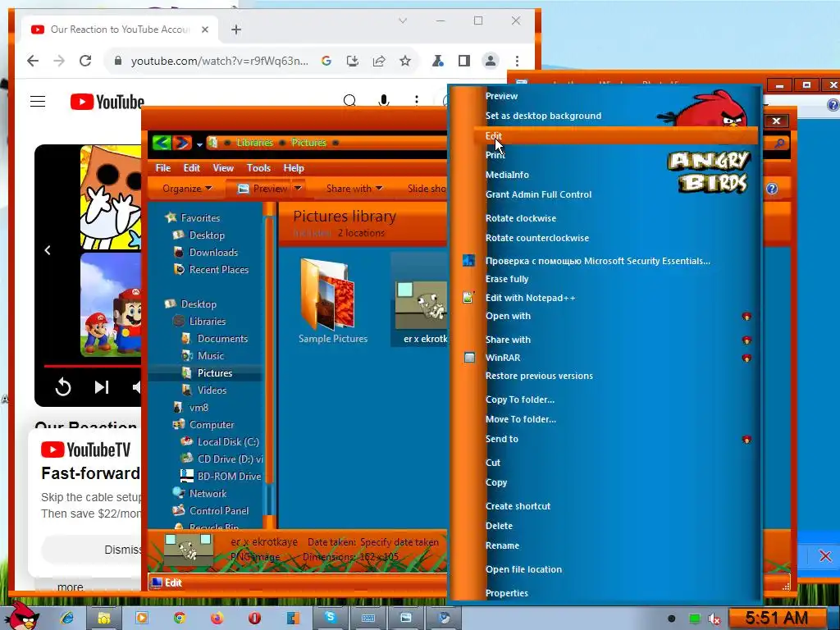The image size is (840, 630).
Task: Open Explorer Help menu
Action: [x=294, y=167]
